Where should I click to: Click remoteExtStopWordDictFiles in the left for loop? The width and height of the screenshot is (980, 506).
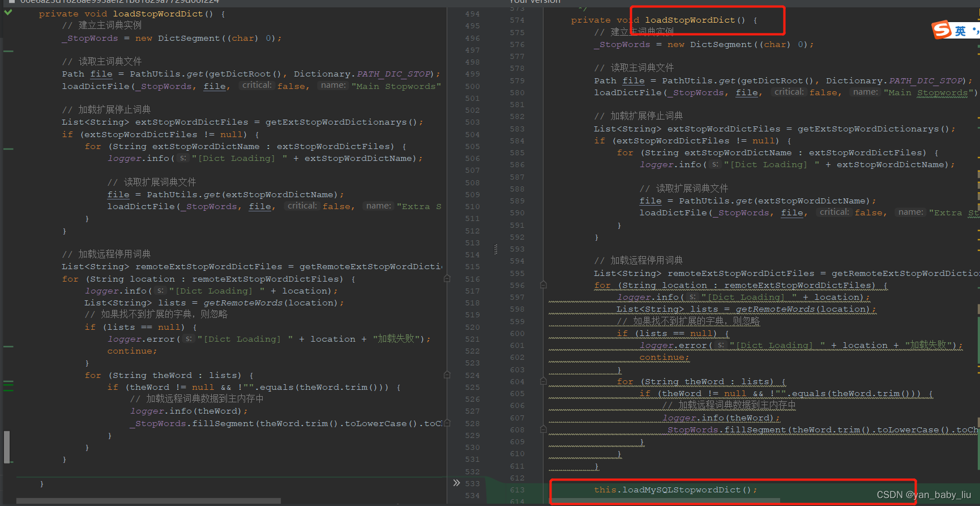pyautogui.click(x=265, y=279)
